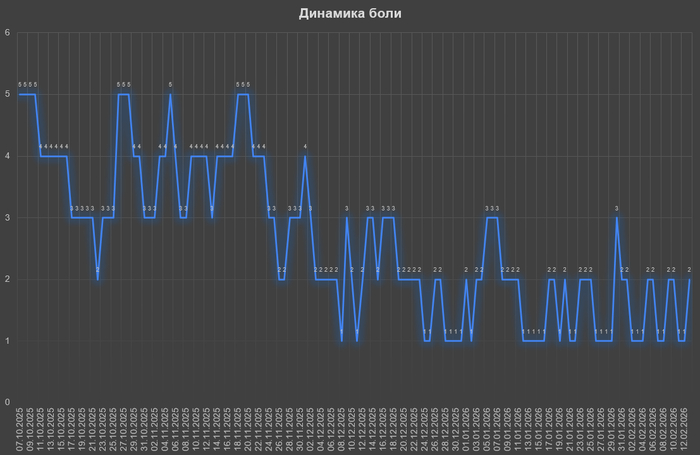Select the x-axis date '24.11.2025'
This screenshot has height=455, width=700.
269,430
